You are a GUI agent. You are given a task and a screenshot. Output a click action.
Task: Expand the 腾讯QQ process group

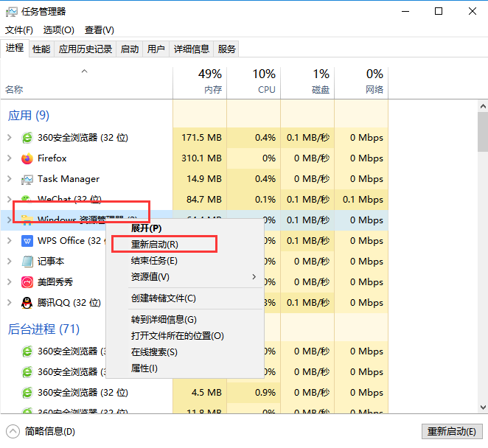click(x=9, y=303)
